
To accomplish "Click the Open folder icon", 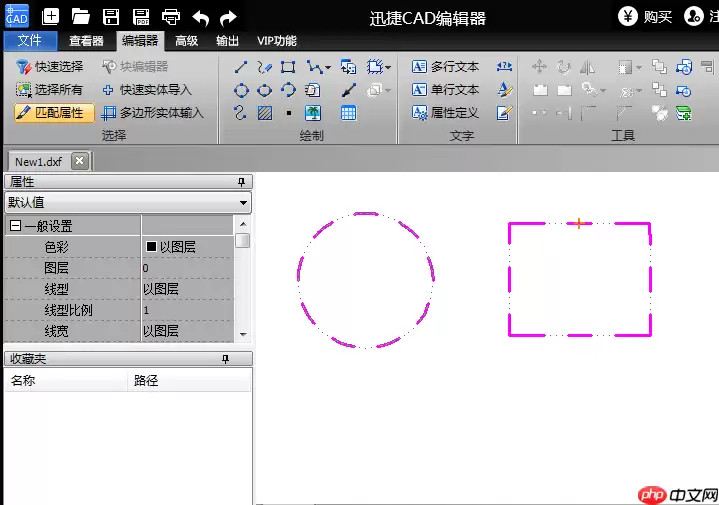I will click(x=81, y=16).
